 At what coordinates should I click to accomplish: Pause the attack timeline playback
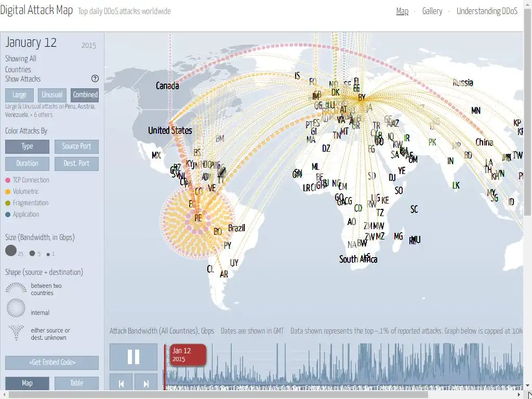[134, 357]
